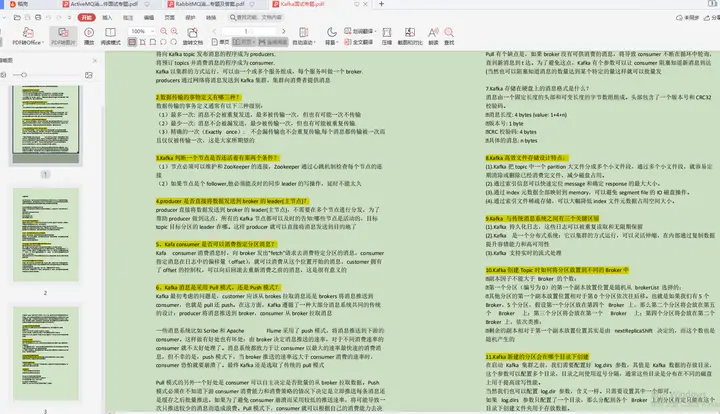Expand the quick access customize arrow
This screenshot has width=720, height=414.
(x=69, y=17)
